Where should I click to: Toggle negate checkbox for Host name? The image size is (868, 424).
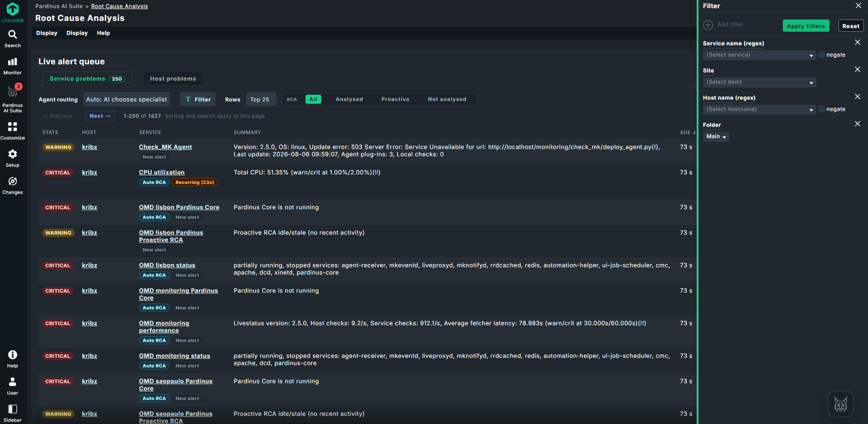[821, 109]
